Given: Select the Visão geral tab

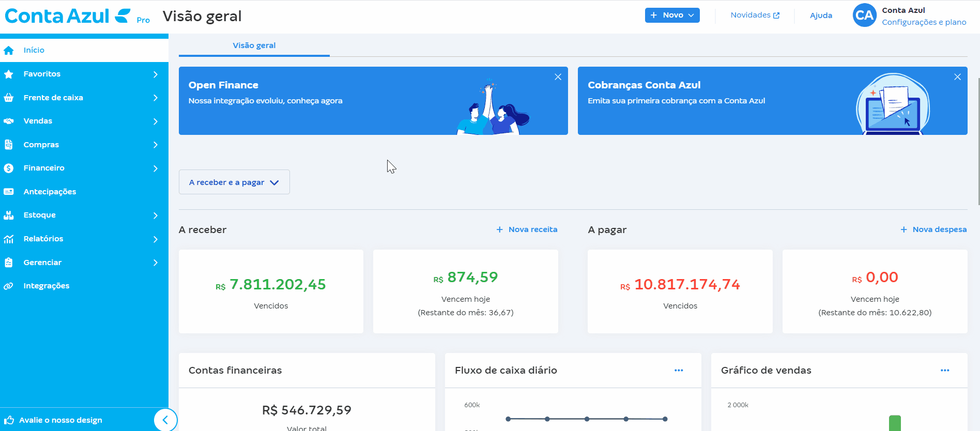Looking at the screenshot, I should point(254,45).
